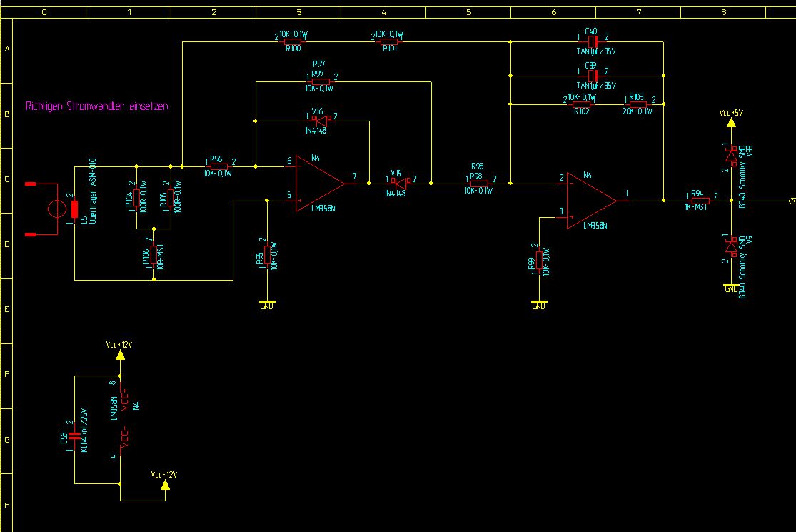
Task: Select op-amp N4 with pins 1, 2, 3
Action: pos(591,201)
